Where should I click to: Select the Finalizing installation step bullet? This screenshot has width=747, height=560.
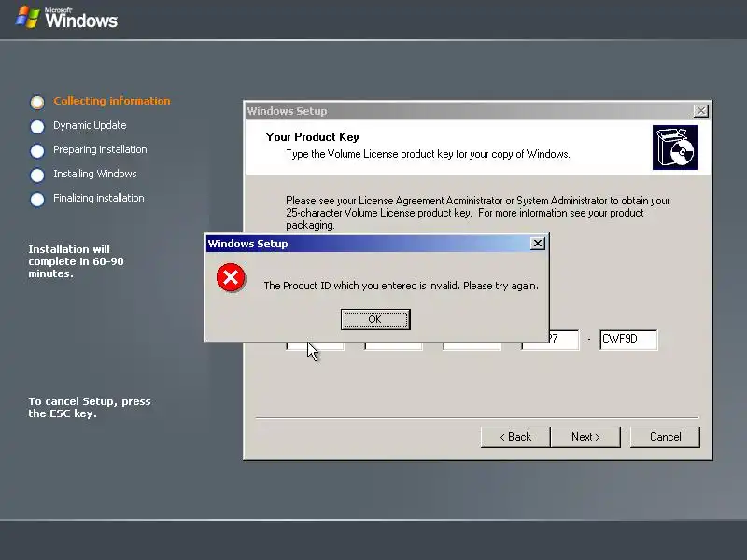(x=37, y=199)
